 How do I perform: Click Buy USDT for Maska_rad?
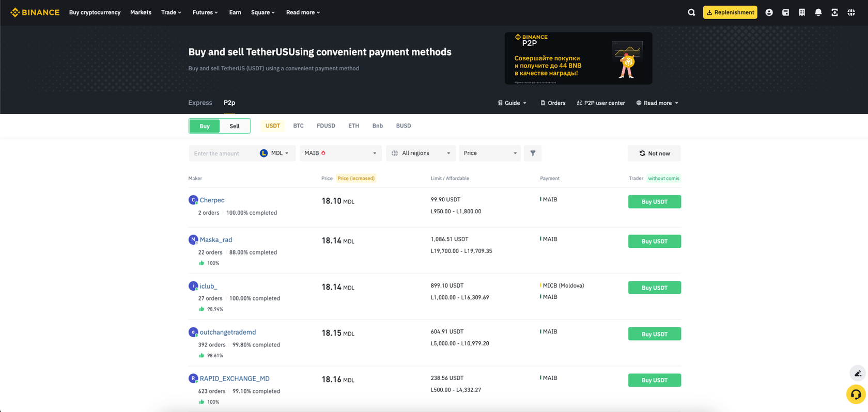tap(655, 242)
